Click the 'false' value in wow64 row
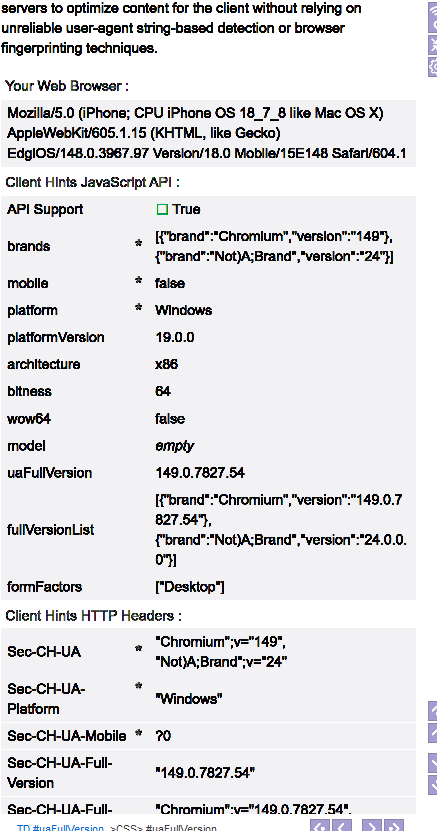Screen dimensions: 437x831 [170, 419]
